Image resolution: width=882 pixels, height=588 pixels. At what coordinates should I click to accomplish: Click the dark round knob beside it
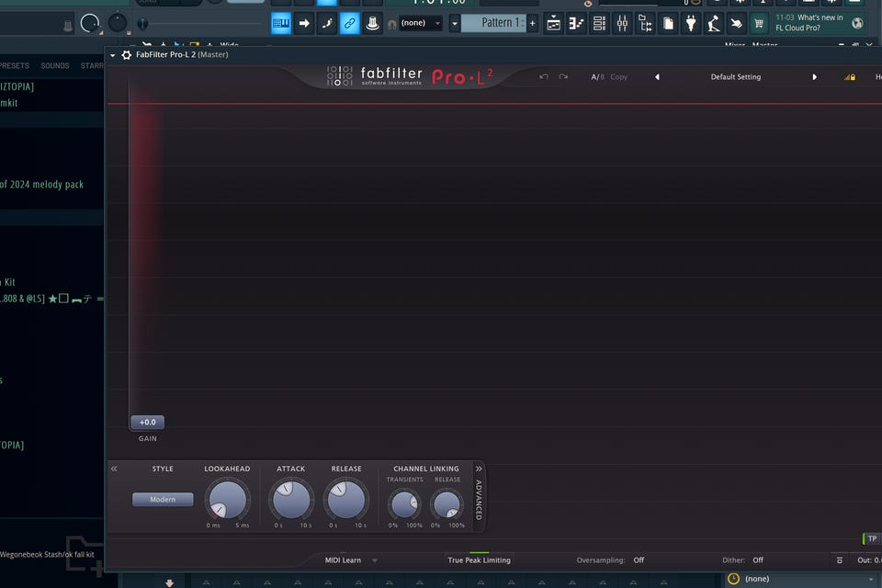coord(117,23)
